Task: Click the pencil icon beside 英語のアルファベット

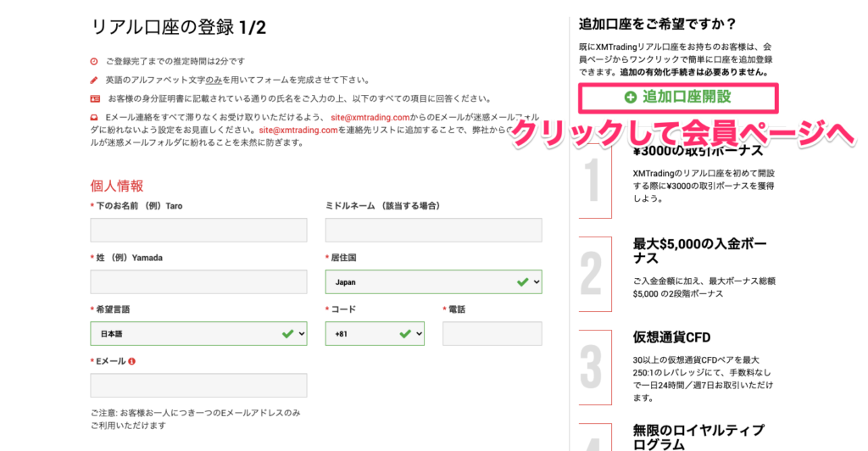Action: coord(94,81)
